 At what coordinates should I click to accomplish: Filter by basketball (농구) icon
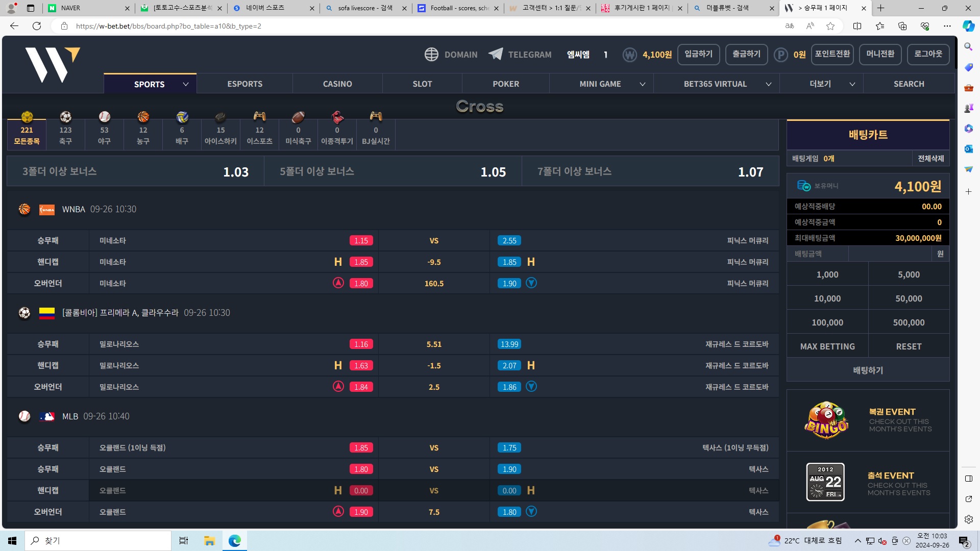coord(143,117)
